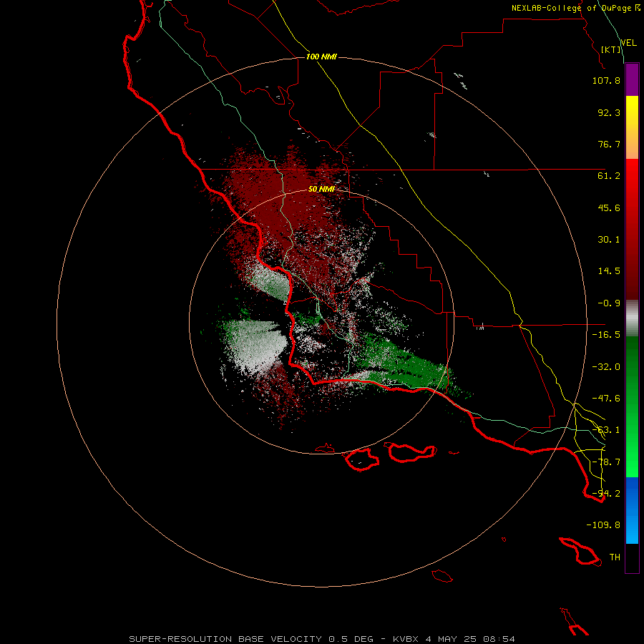Click the -109.8 value on velocity scale

pos(603,525)
